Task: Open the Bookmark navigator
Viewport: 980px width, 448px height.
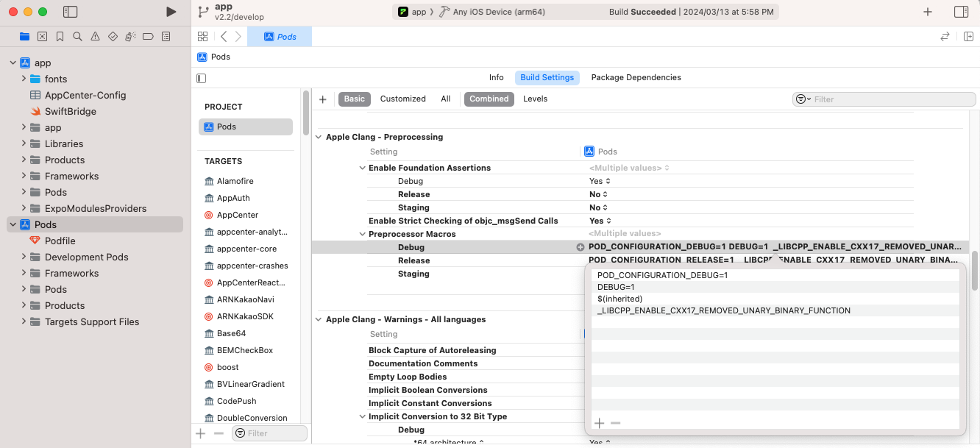Action: [x=60, y=36]
